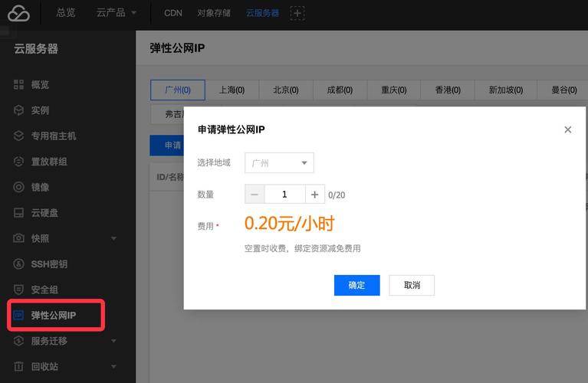This screenshot has height=383, width=588.
Task: Click the 服务迁移 icon in sidebar
Action: (x=18, y=341)
